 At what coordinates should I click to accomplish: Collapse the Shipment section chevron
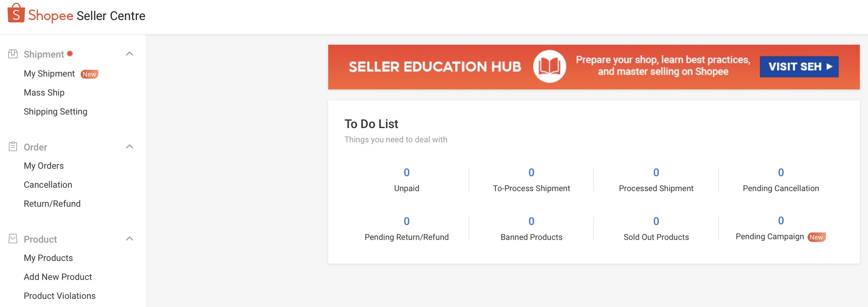pyautogui.click(x=130, y=54)
